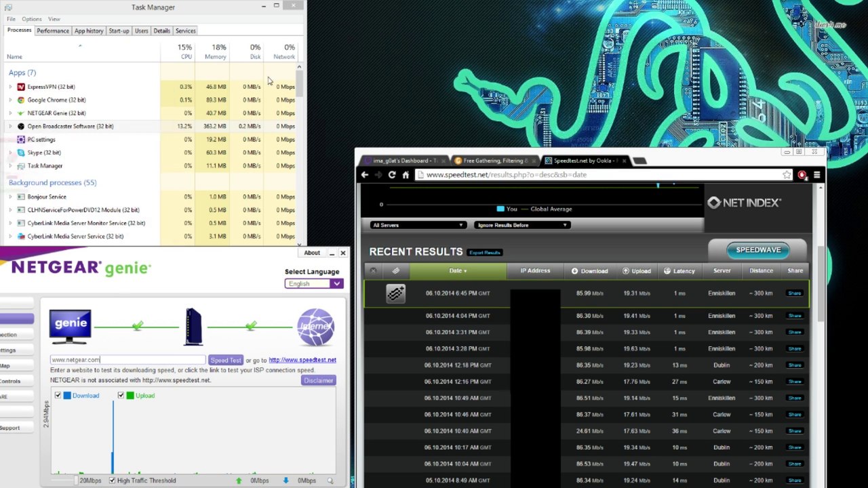
Task: Switch to the Start-up tab
Action: point(119,30)
